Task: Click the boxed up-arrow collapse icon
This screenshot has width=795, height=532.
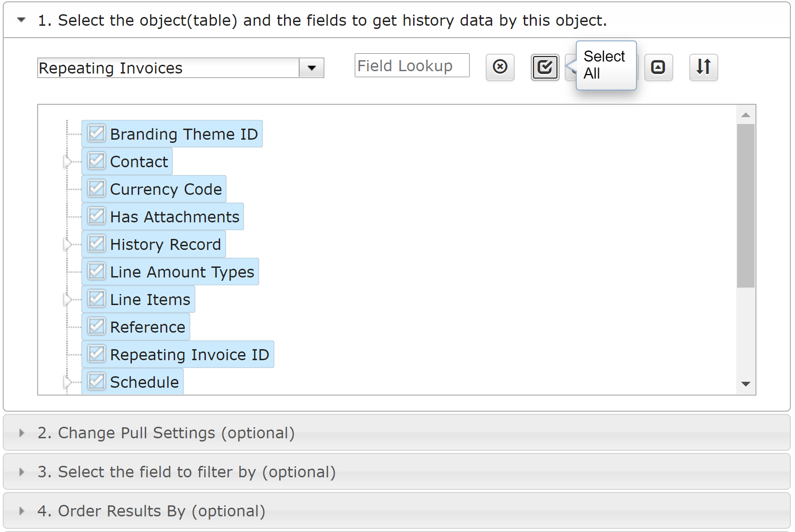Action: (x=658, y=68)
